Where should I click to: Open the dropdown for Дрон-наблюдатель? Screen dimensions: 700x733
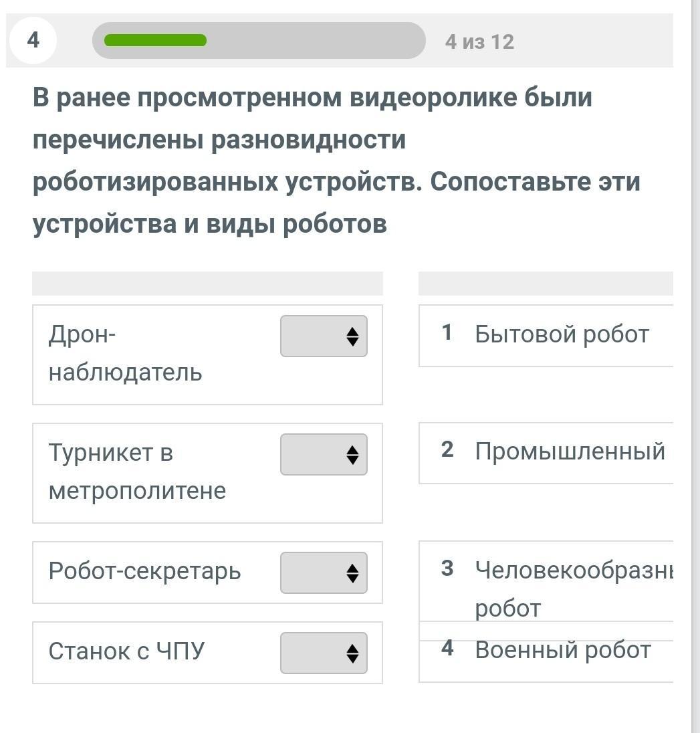tap(324, 336)
